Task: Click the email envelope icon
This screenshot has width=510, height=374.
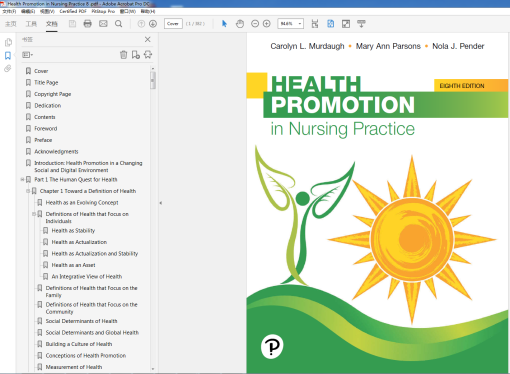Action: point(103,24)
